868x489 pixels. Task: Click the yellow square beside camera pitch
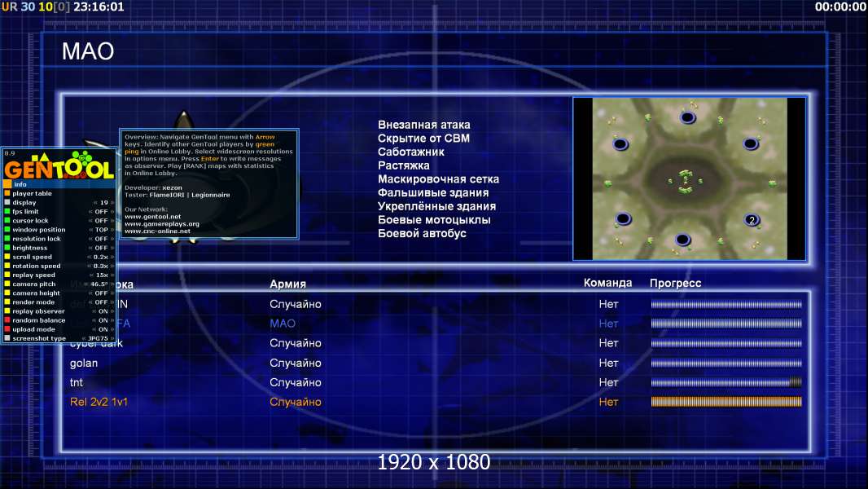click(x=7, y=284)
